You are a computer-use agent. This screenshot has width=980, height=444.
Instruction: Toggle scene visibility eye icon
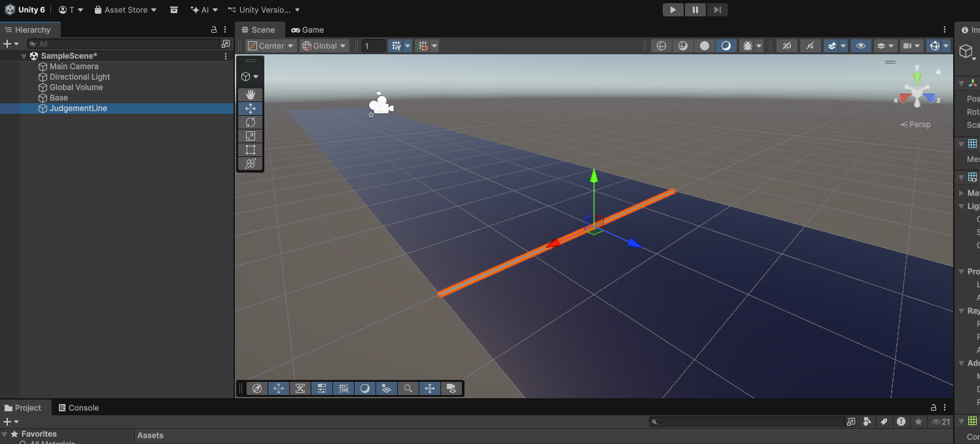point(861,46)
